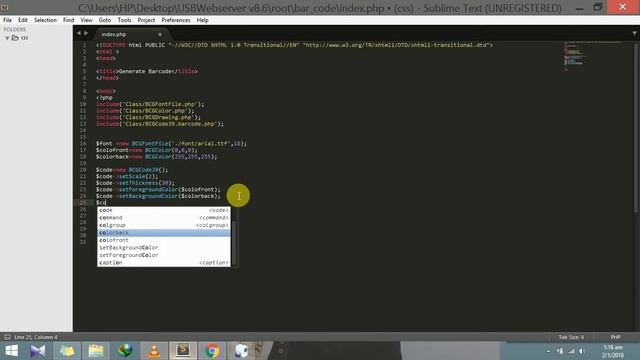This screenshot has height=360, width=640.
Task: Collapse the css folder in sidebar
Action: pos(7,38)
